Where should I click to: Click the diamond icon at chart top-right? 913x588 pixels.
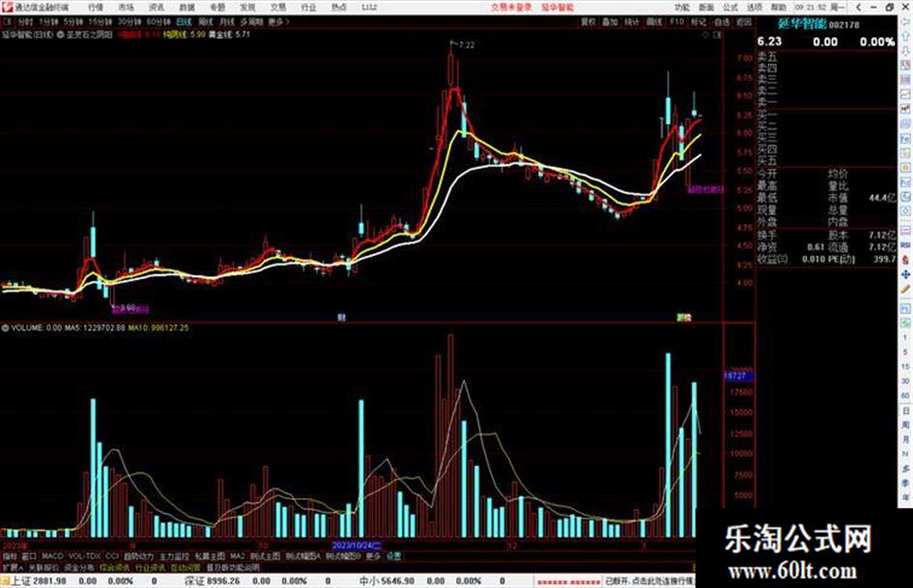click(705, 35)
